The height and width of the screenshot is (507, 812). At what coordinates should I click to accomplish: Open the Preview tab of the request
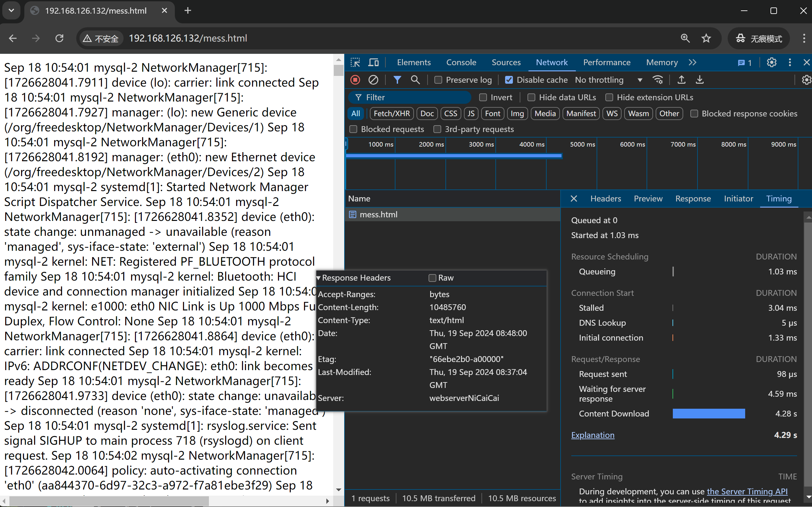tap(648, 199)
